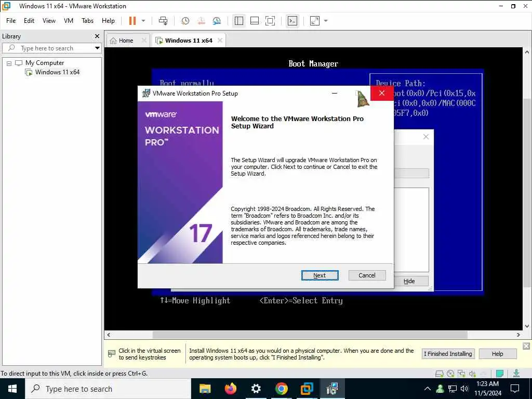Enter full screen mode via toolbar icon
This screenshot has width=532, height=399.
pos(270,21)
